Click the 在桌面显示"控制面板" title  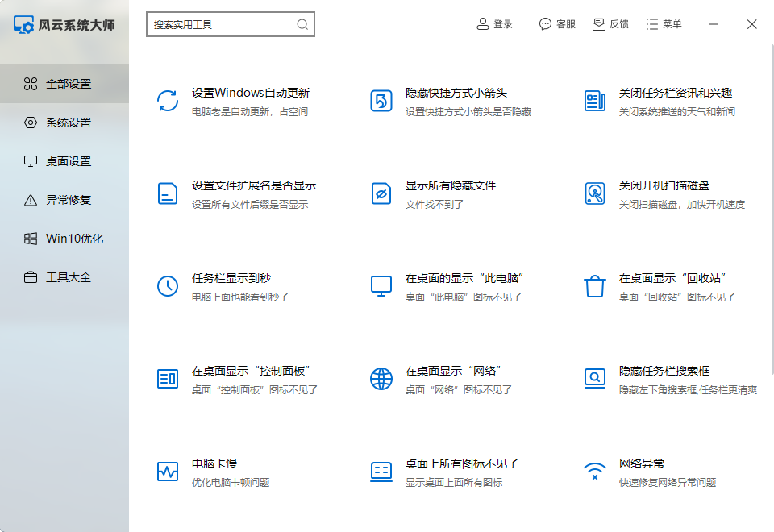click(251, 371)
